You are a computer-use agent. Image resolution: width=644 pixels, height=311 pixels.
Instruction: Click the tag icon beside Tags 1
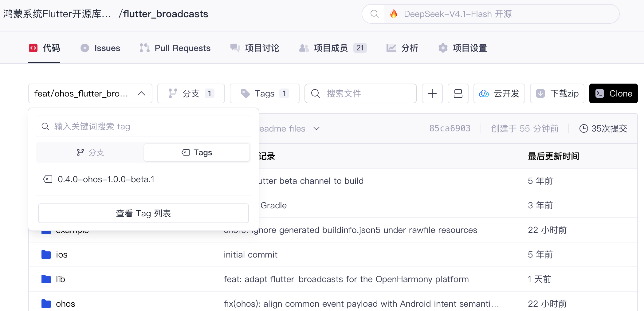point(245,93)
